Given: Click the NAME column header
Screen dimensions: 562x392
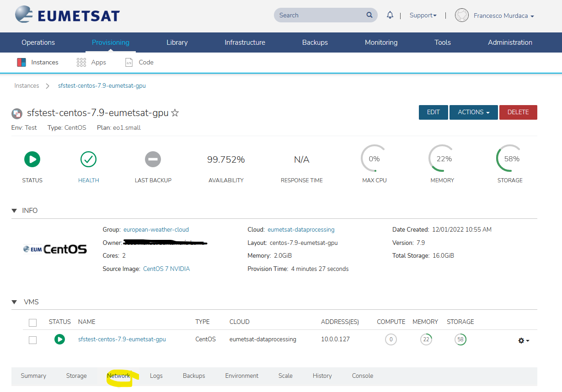Looking at the screenshot, I should pos(87,322).
